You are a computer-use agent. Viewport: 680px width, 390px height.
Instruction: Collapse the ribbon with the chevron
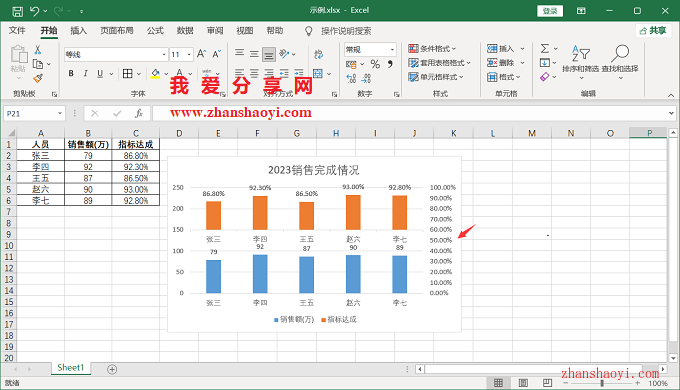click(671, 95)
